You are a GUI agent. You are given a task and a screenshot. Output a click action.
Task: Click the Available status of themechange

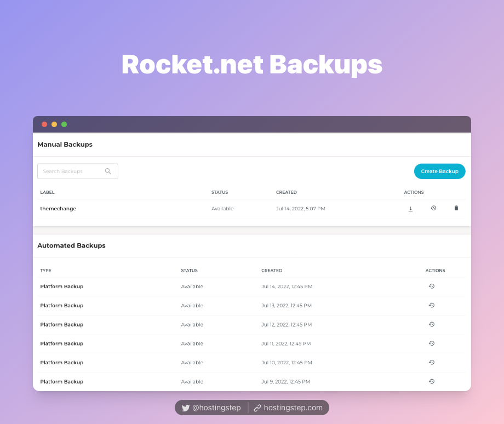tap(222, 209)
